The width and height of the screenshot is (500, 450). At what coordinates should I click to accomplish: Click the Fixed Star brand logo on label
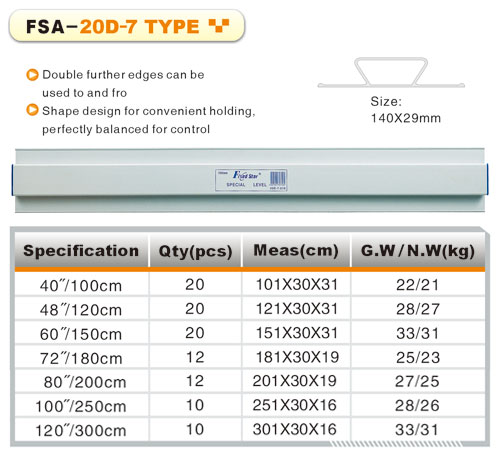(246, 175)
